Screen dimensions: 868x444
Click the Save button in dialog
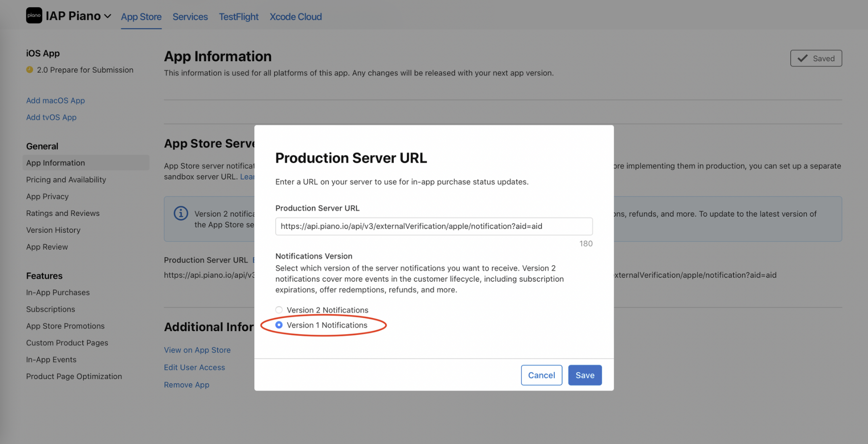[x=585, y=375]
